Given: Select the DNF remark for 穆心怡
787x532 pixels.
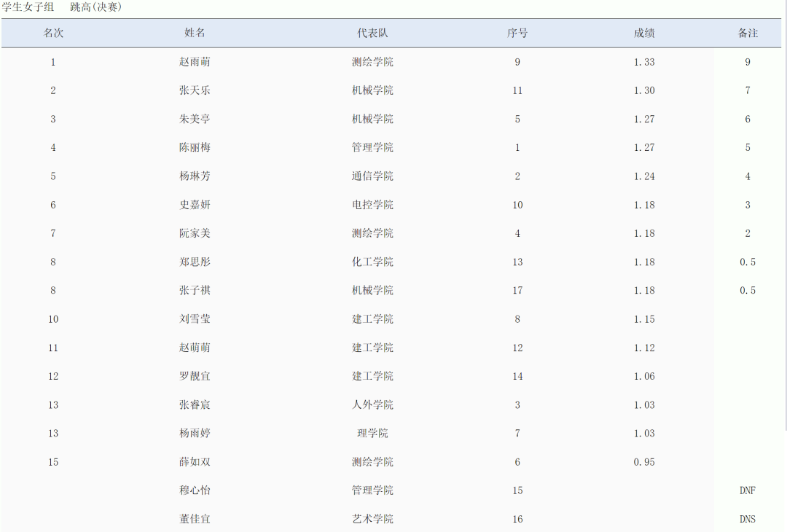Looking at the screenshot, I should 748,490.
